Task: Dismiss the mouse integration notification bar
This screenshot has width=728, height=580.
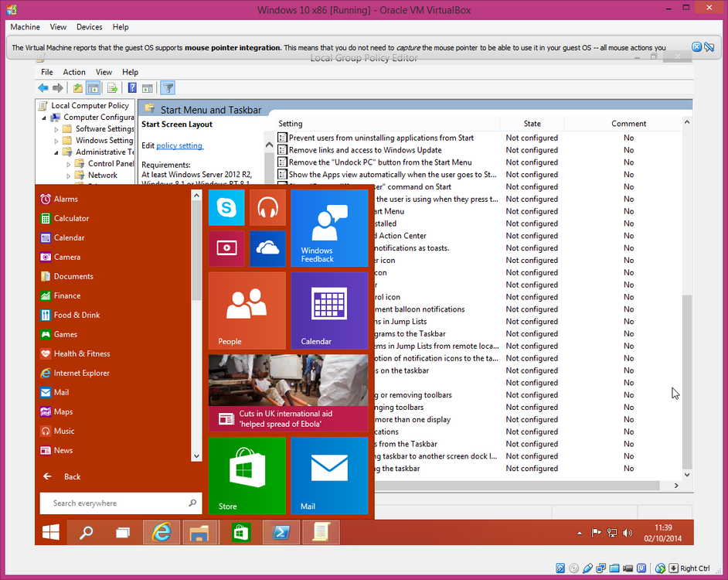Action: click(696, 46)
